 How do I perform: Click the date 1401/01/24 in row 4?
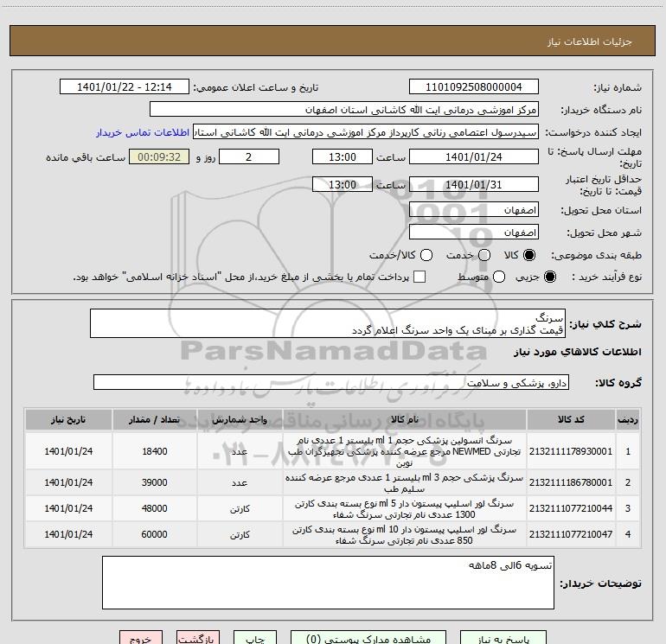tap(68, 534)
